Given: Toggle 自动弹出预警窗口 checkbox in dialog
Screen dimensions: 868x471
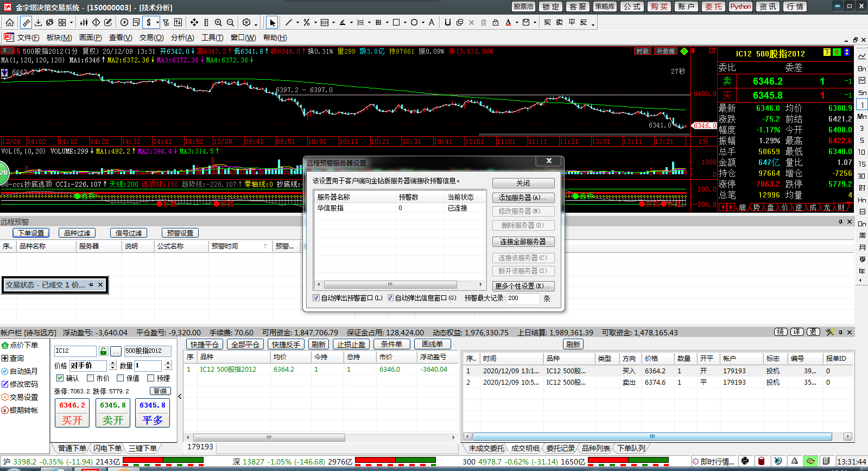Looking at the screenshot, I should (316, 298).
